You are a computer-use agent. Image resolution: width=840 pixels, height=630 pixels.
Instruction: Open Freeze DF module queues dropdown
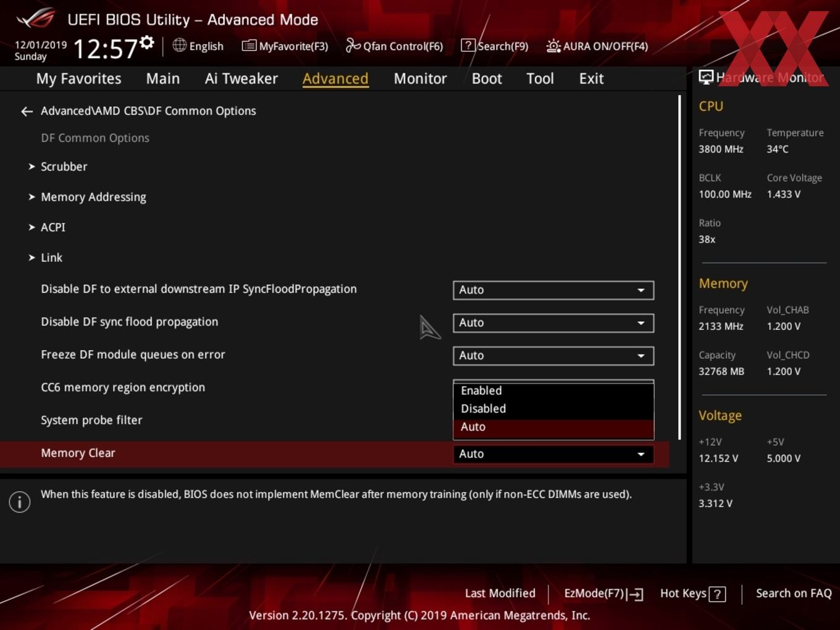(553, 356)
